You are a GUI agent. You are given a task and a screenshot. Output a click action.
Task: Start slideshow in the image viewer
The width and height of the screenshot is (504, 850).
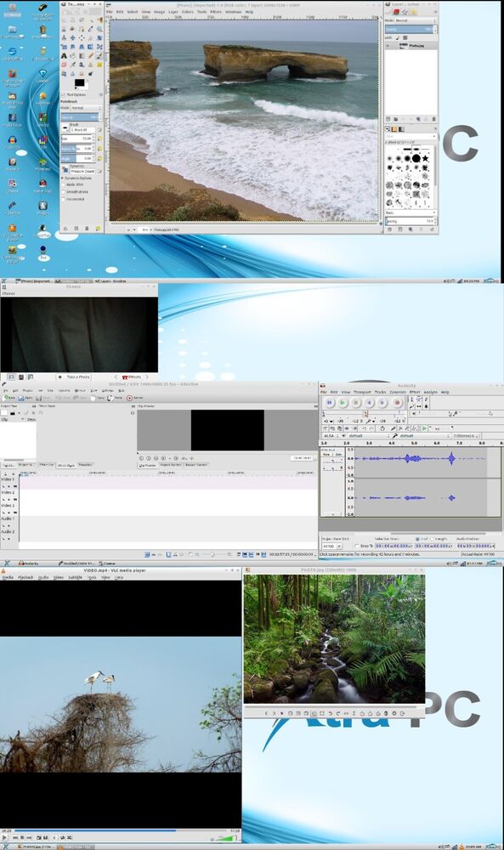tap(281, 713)
